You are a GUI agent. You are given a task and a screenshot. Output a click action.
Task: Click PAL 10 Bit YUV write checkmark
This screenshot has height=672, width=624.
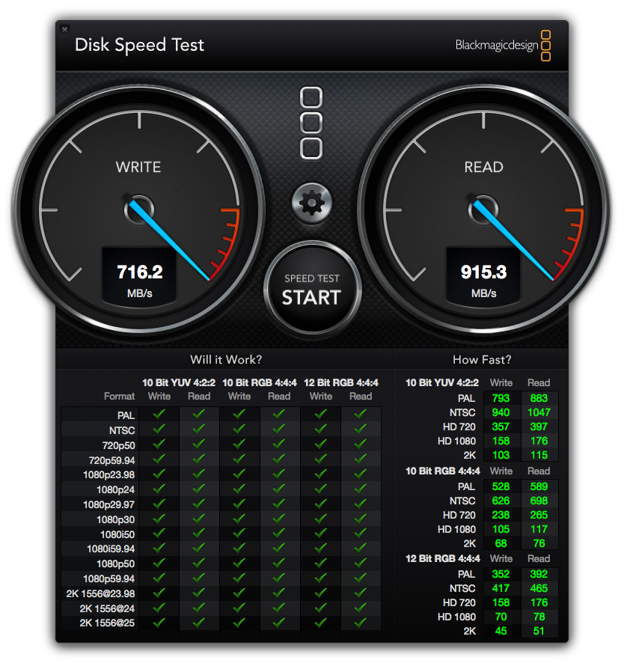point(159,414)
